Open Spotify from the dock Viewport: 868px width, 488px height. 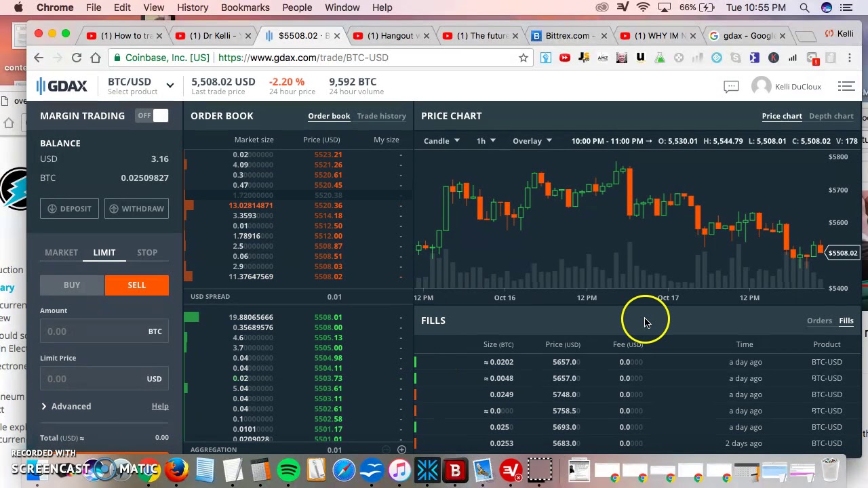(289, 470)
